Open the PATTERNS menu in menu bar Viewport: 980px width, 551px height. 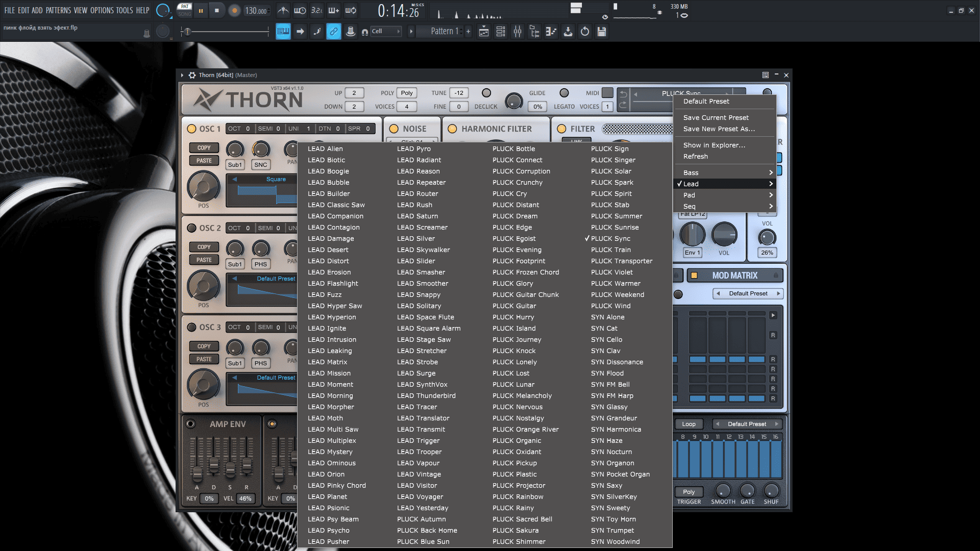pyautogui.click(x=58, y=10)
